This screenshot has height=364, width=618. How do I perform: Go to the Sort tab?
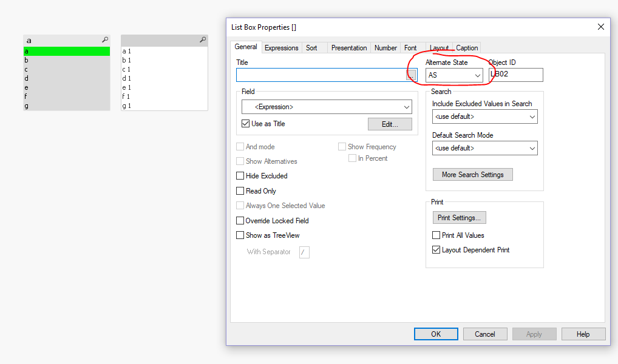[311, 48]
